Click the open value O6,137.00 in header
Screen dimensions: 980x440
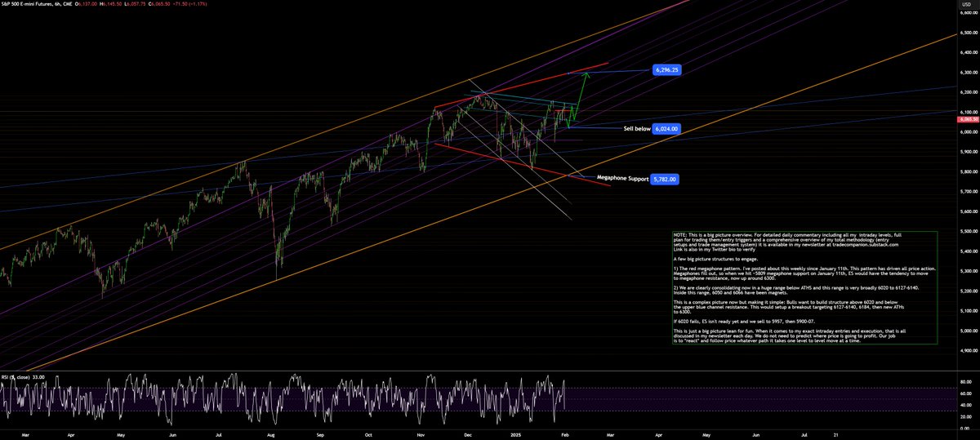point(85,4)
